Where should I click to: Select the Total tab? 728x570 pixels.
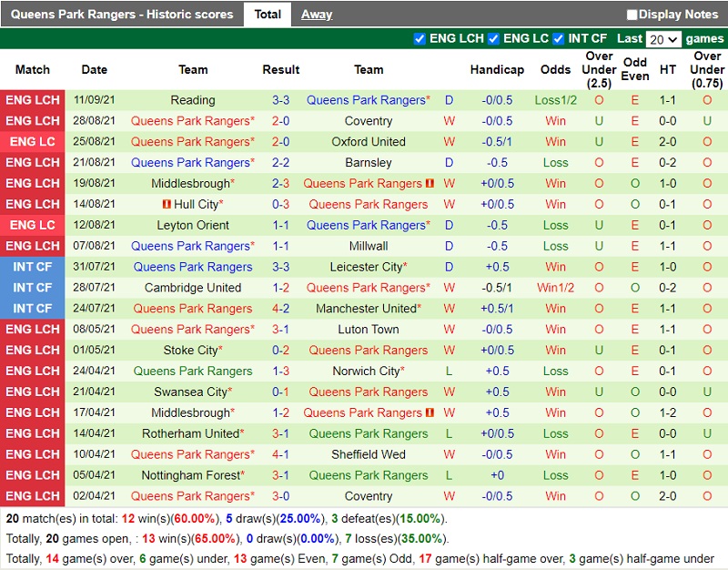pos(269,15)
